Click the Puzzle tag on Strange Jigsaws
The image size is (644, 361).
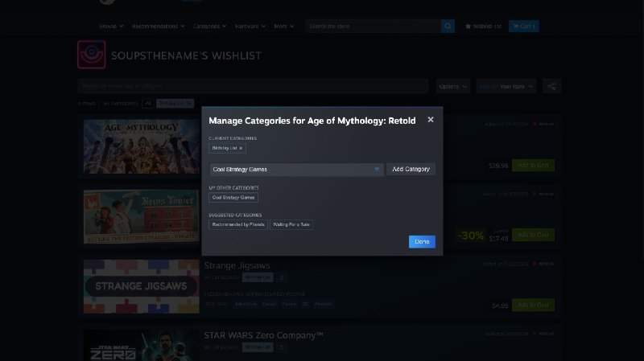pos(289,304)
